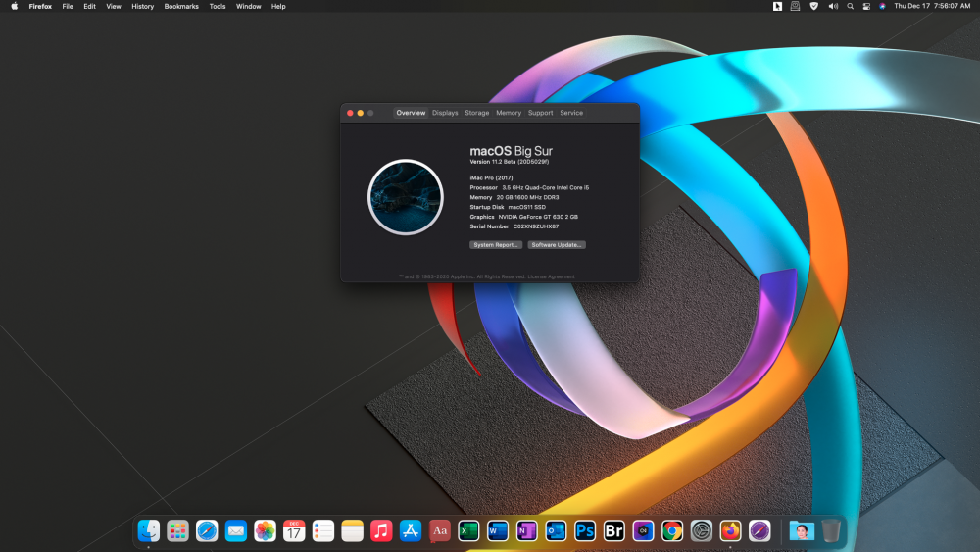Open the Mail app in dock
Image resolution: width=980 pixels, height=552 pixels.
point(235,530)
